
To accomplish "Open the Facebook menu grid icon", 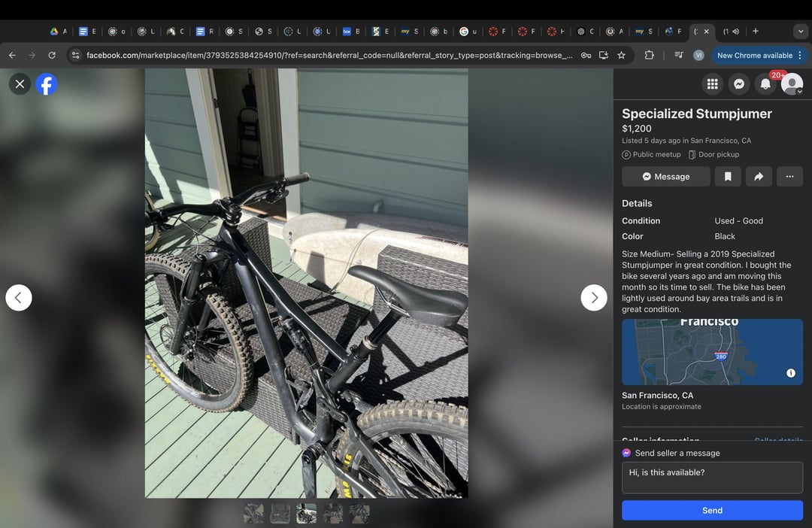I will click(713, 83).
